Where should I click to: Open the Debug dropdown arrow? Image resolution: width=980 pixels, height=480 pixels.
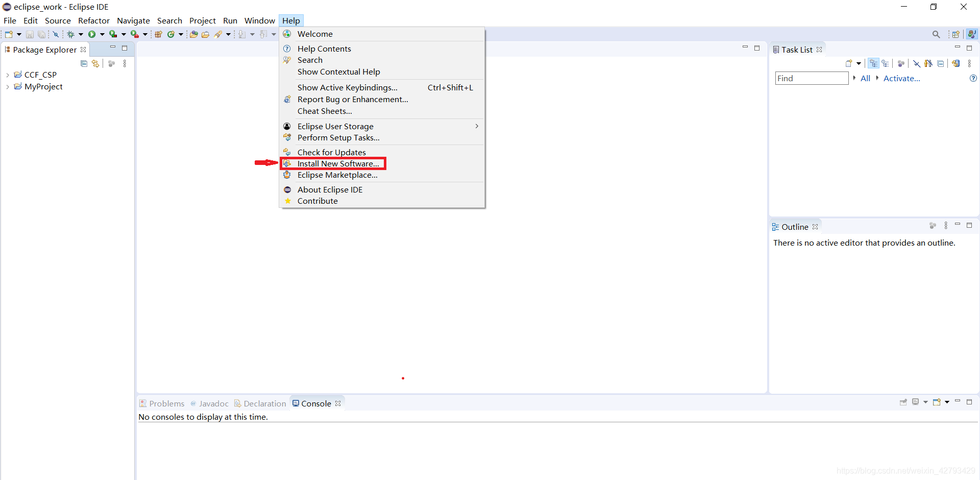click(81, 35)
